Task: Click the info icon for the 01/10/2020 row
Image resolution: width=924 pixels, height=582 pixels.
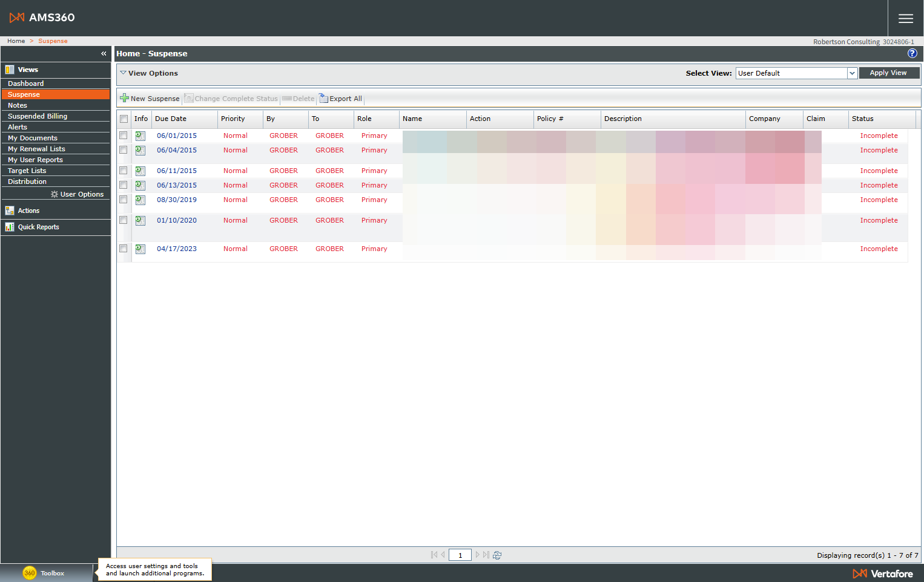Action: point(140,221)
